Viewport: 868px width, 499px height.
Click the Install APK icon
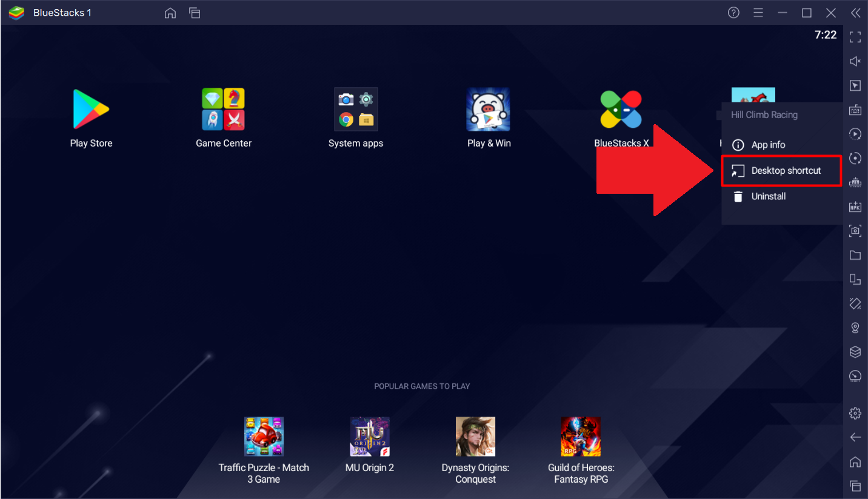855,207
